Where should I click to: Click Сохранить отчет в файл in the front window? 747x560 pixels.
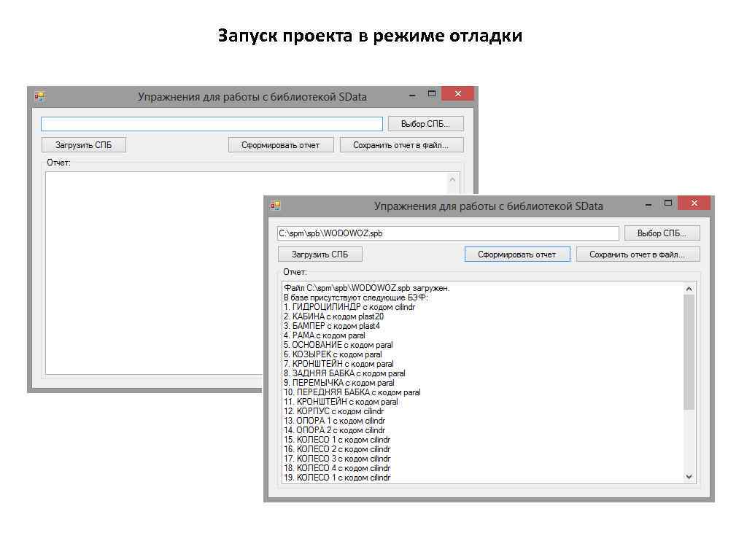tap(638, 254)
